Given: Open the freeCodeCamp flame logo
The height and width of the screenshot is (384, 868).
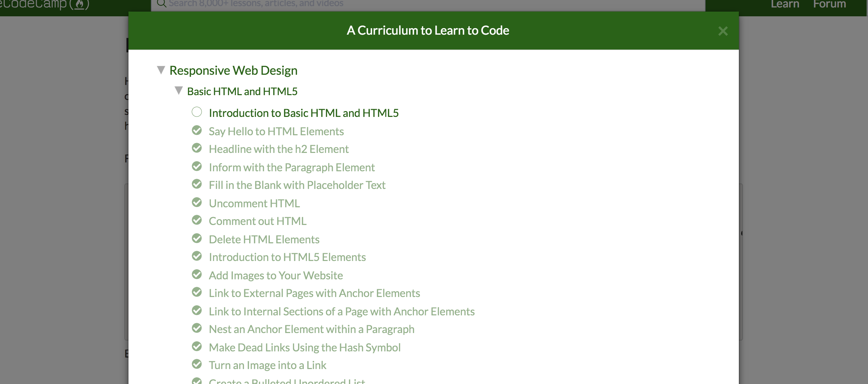Looking at the screenshot, I should [45, 4].
